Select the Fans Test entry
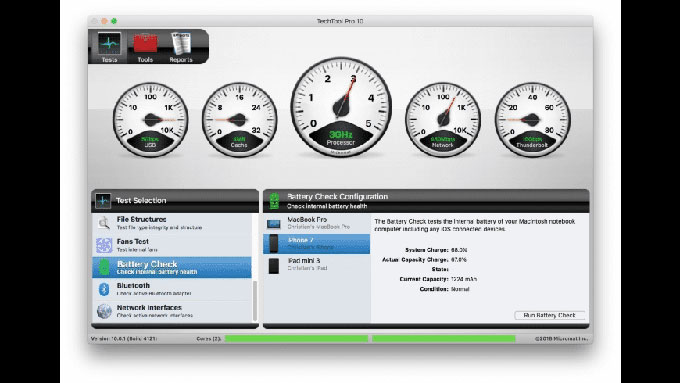This screenshot has width=680, height=383. point(172,246)
